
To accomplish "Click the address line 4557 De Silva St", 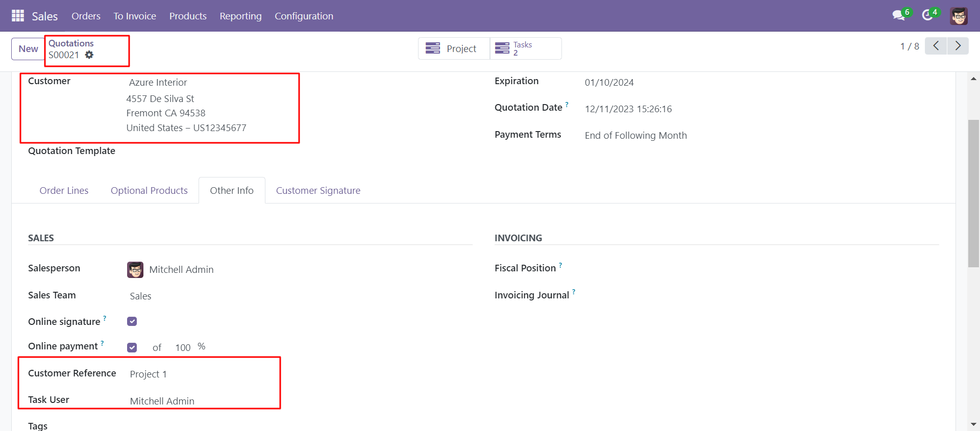I will click(160, 98).
